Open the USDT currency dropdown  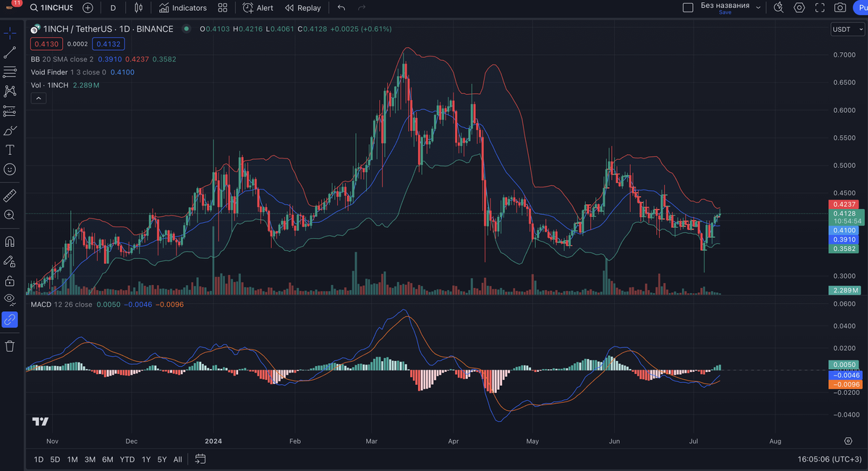[x=847, y=30]
